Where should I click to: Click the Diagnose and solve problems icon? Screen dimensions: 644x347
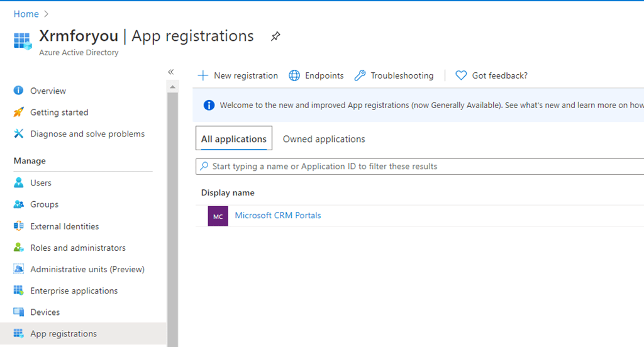(x=19, y=134)
